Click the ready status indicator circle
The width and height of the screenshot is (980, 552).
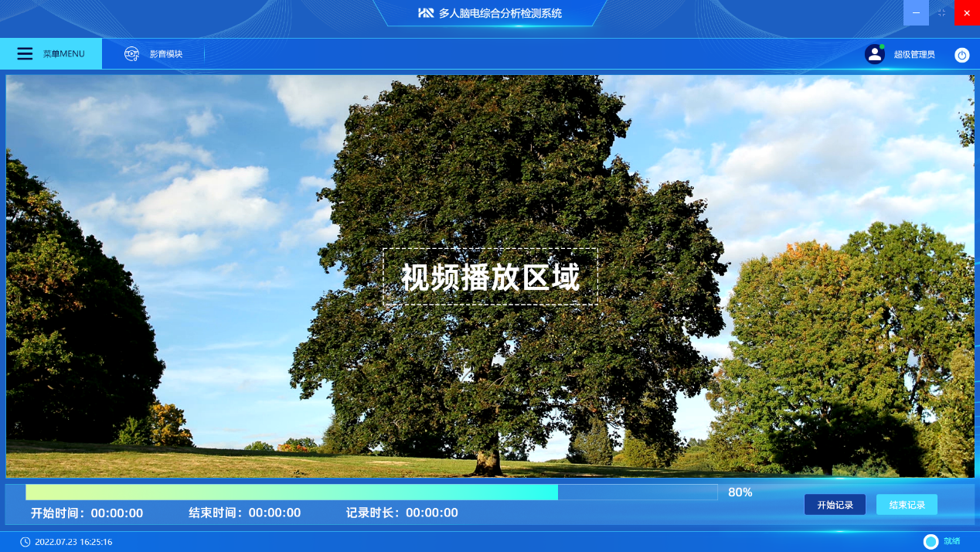pyautogui.click(x=931, y=542)
